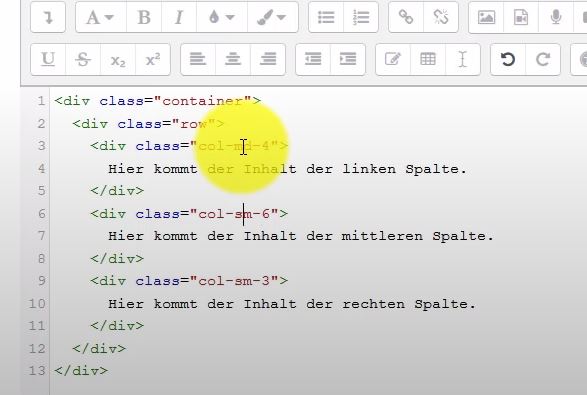This screenshot has width=587, height=395.
Task: Click the code line '<div class="row">'
Action: (148, 124)
